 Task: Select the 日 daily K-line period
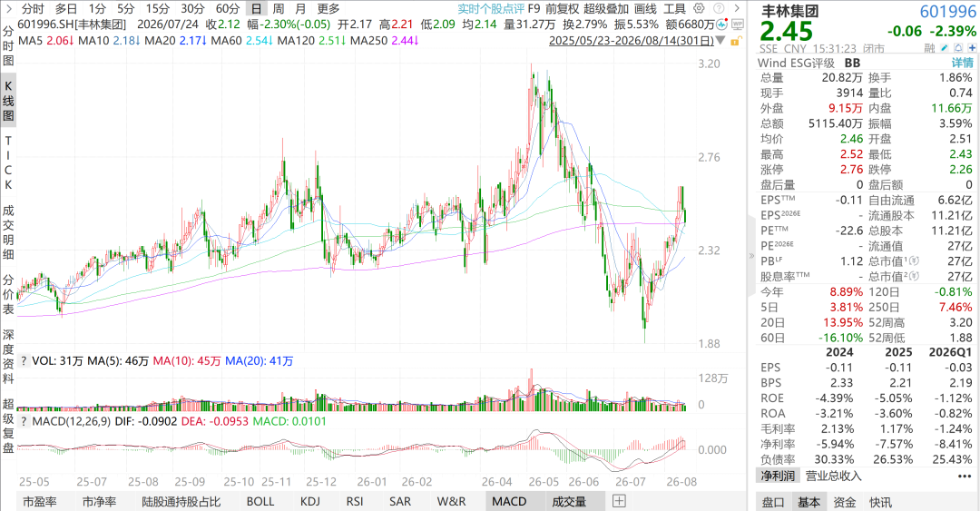[256, 9]
